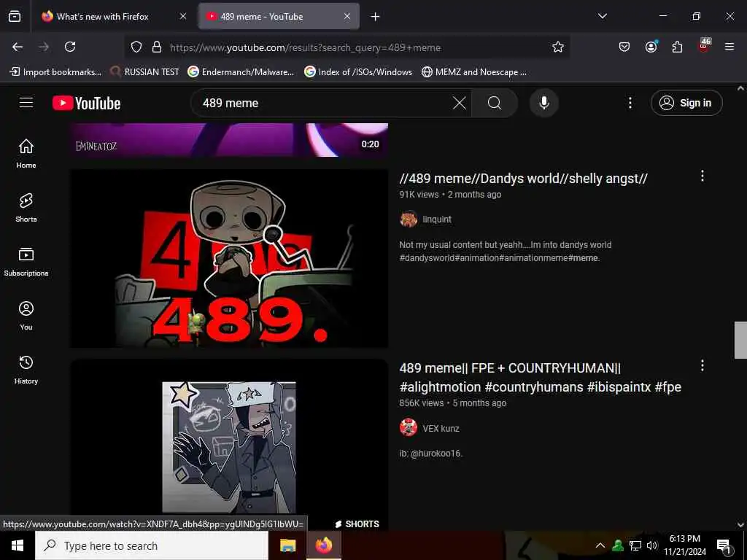Open Subscriptions in the sidebar

26,262
